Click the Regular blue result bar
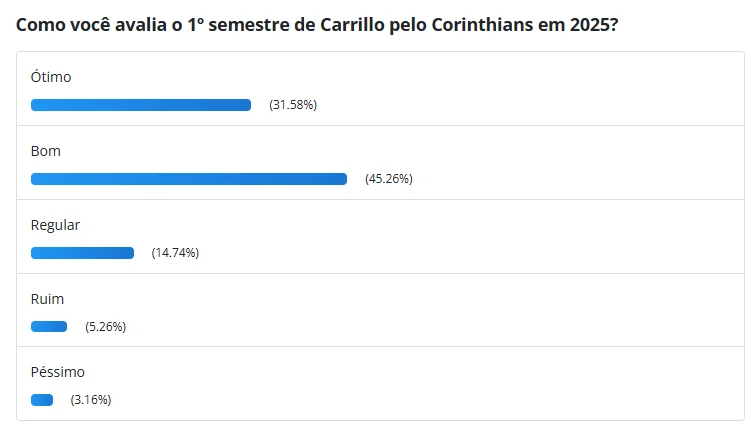752x432 pixels. point(82,253)
